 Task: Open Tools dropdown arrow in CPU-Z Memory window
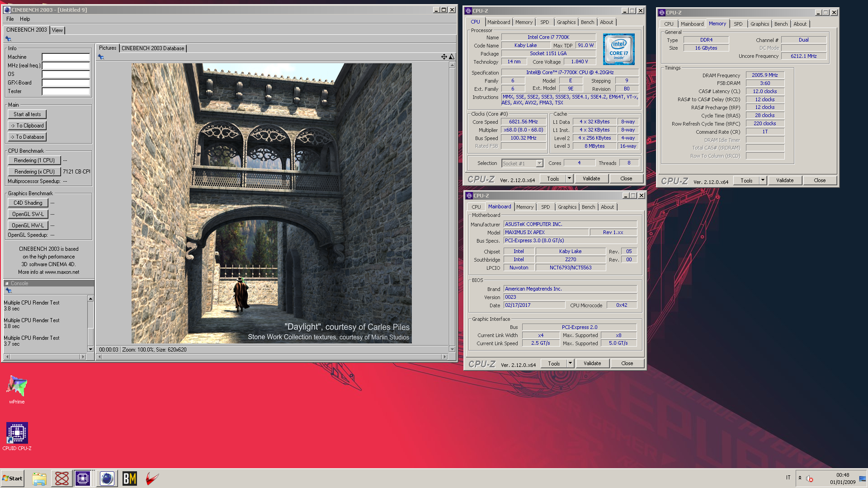click(763, 180)
